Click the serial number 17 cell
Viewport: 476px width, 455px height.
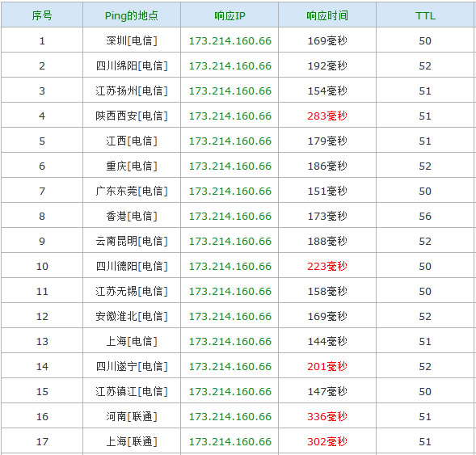pos(42,441)
